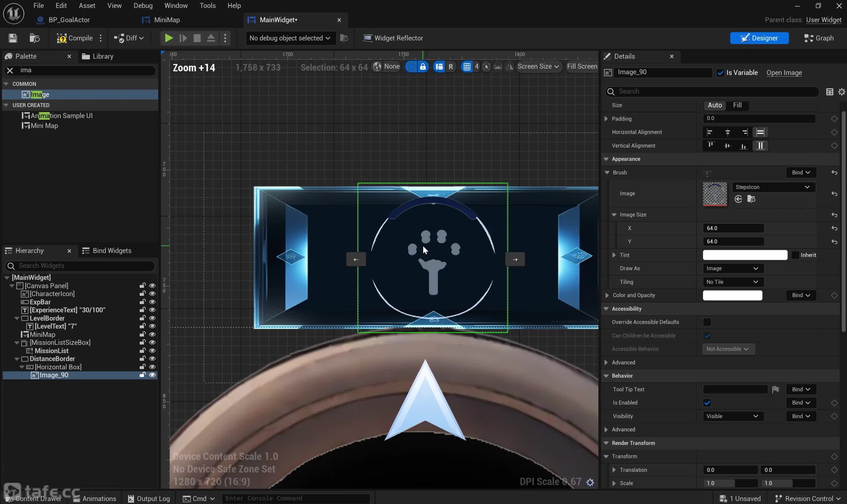847x504 pixels.
Task: Click the zoom to fit icon
Action: (x=486, y=66)
